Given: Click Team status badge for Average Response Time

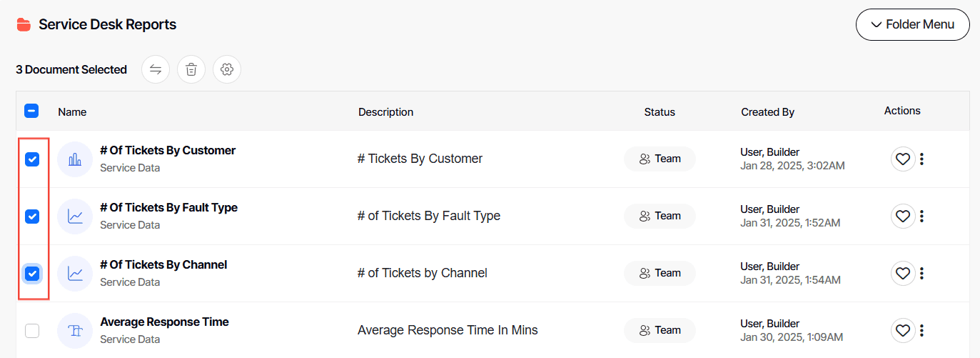Looking at the screenshot, I should coord(660,330).
